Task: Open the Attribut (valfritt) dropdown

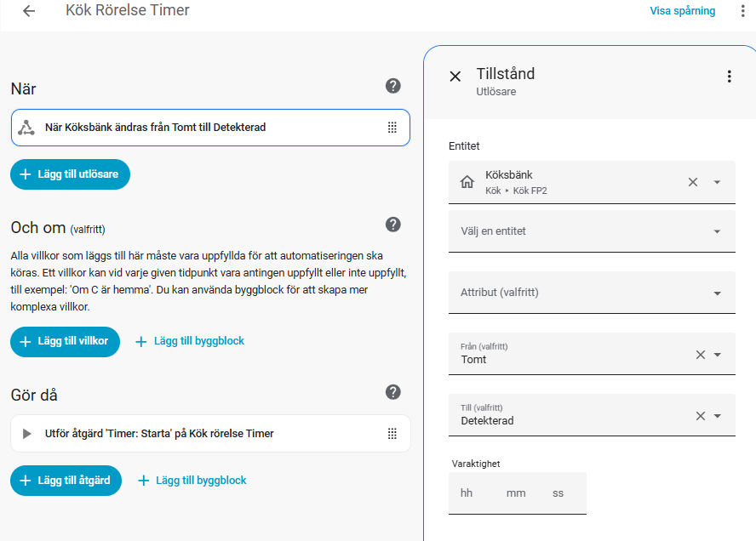Action: point(717,293)
